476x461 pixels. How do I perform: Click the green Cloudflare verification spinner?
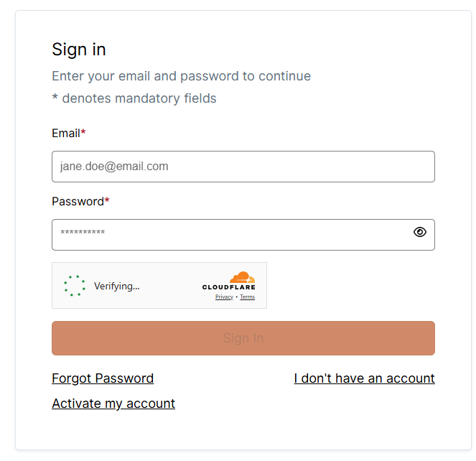coord(74,286)
